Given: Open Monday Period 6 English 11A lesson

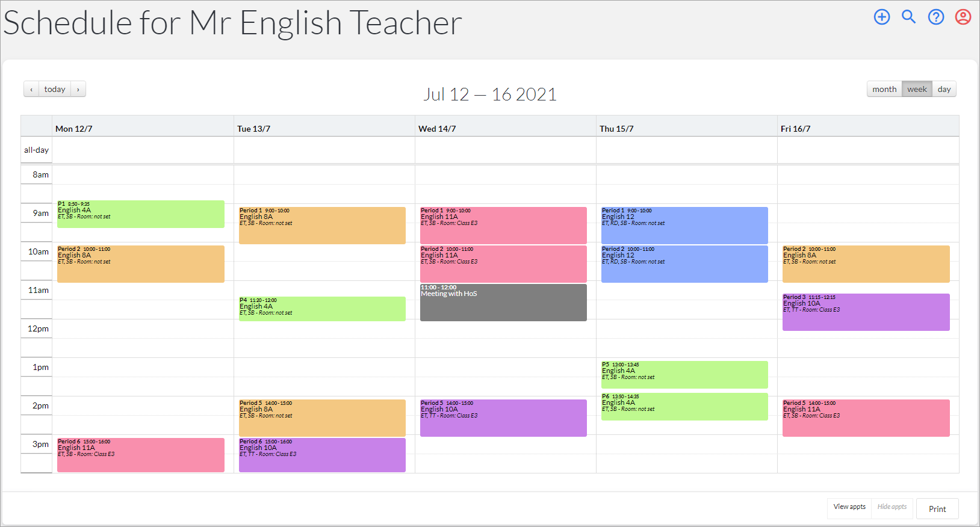Looking at the screenshot, I should click(x=141, y=455).
